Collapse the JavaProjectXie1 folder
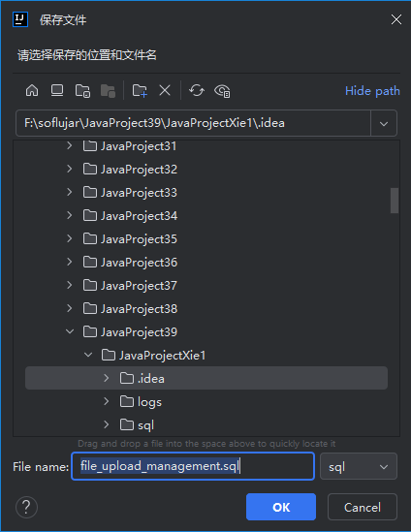This screenshot has width=411, height=532. tap(88, 355)
